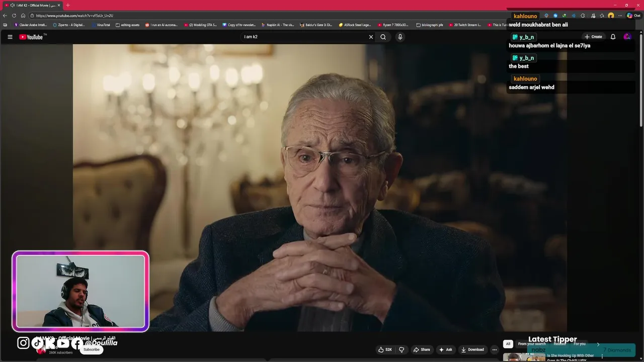Viewport: 644px width, 362px height.
Task: Select the All filter chip
Action: (508, 344)
